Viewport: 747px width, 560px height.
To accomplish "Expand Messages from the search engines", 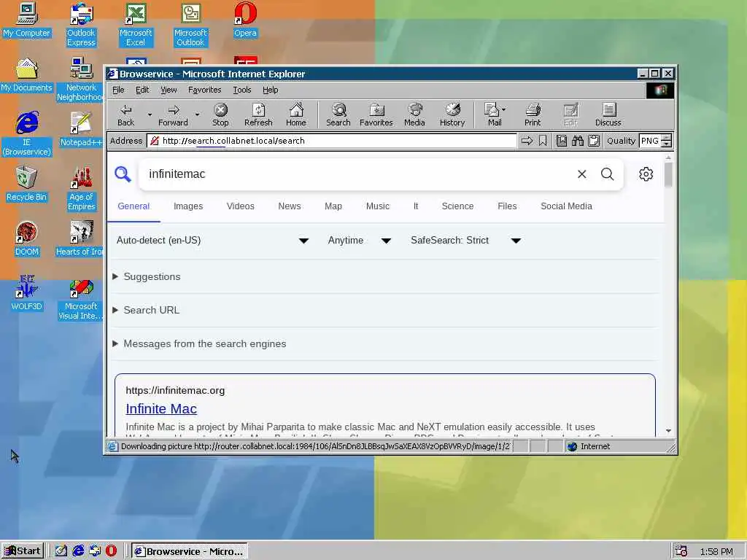I will point(200,344).
